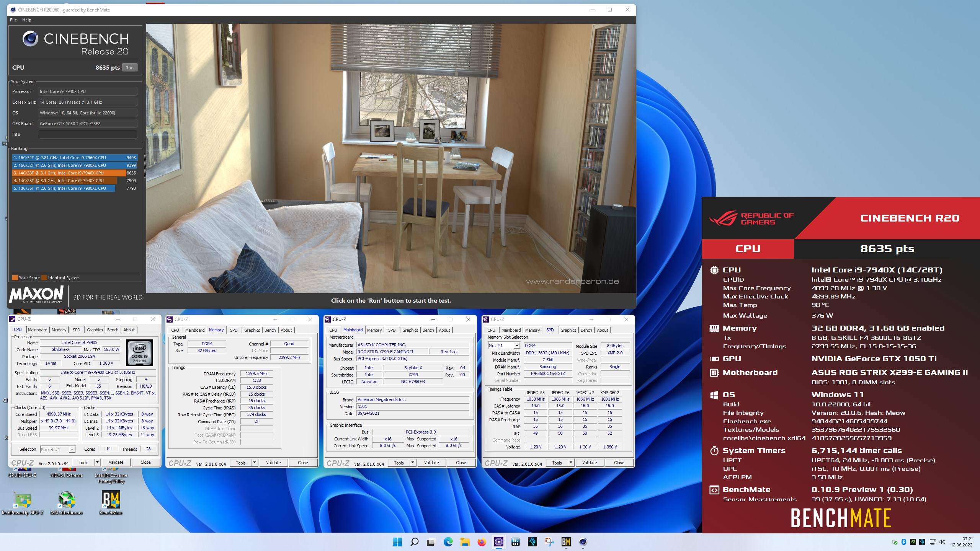The image size is (980, 551).
Task: Select ranking row 1 i9-7960X CPU
Action: click(x=74, y=158)
